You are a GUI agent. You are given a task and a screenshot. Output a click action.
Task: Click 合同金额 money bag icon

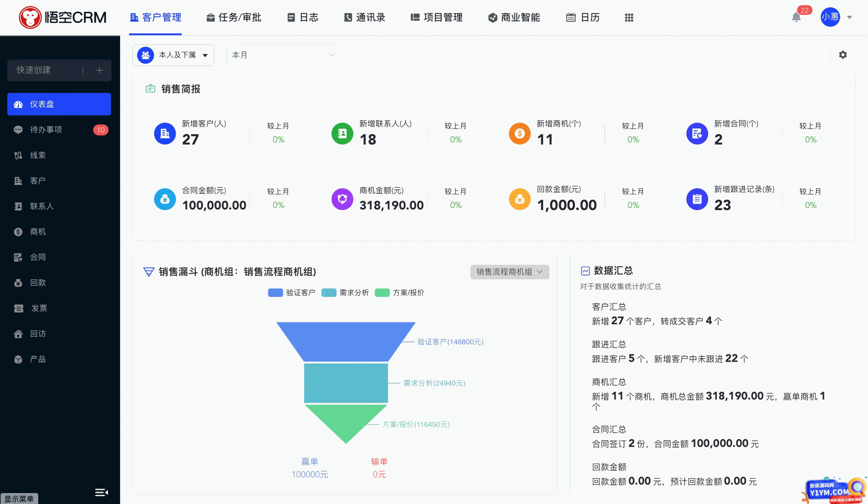165,199
